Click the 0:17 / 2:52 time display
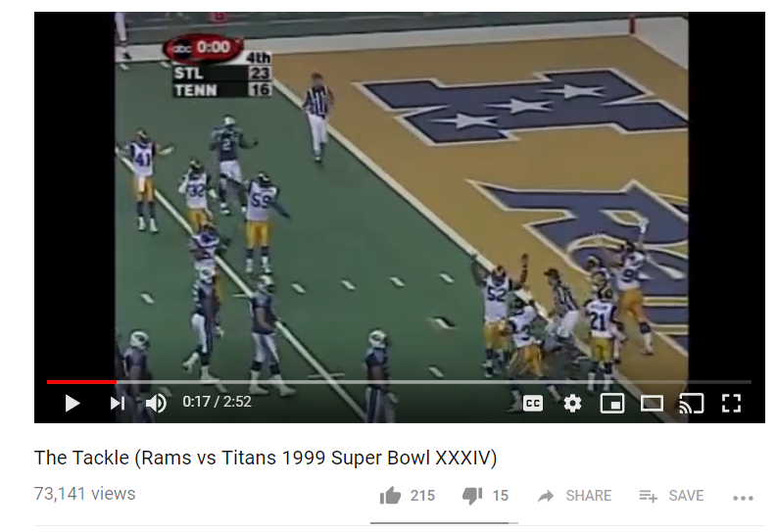Screen dimensions: 777x532 point(218,402)
